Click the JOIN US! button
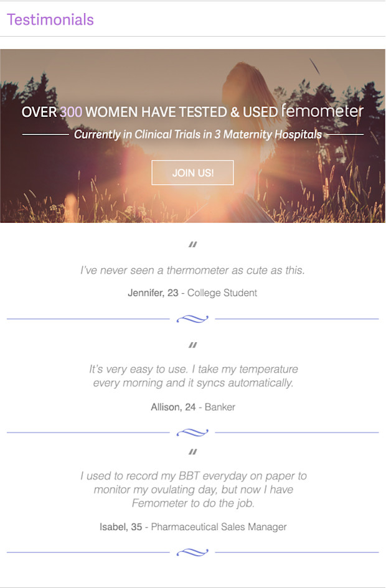 [x=192, y=172]
